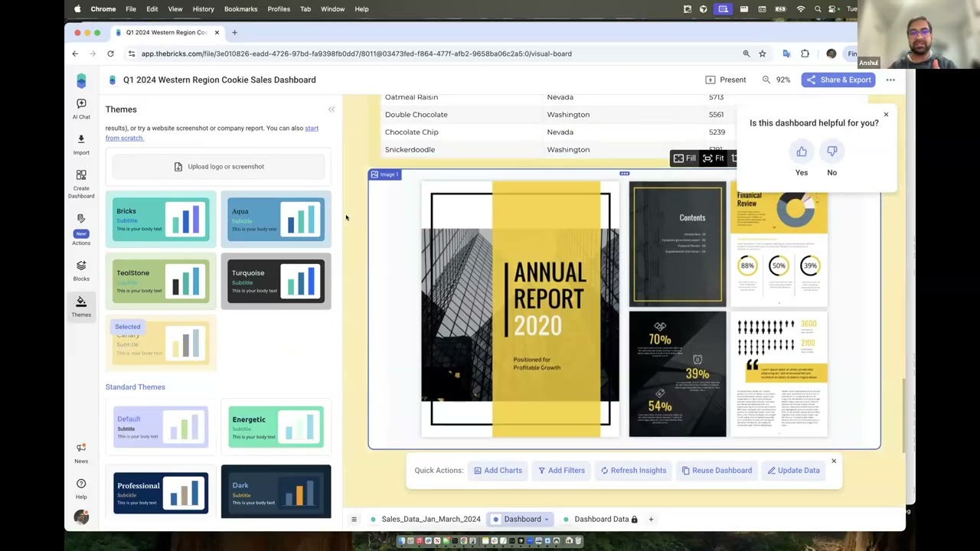This screenshot has height=551, width=980.
Task: Click the Double Chocolate table cell
Action: pyautogui.click(x=416, y=115)
